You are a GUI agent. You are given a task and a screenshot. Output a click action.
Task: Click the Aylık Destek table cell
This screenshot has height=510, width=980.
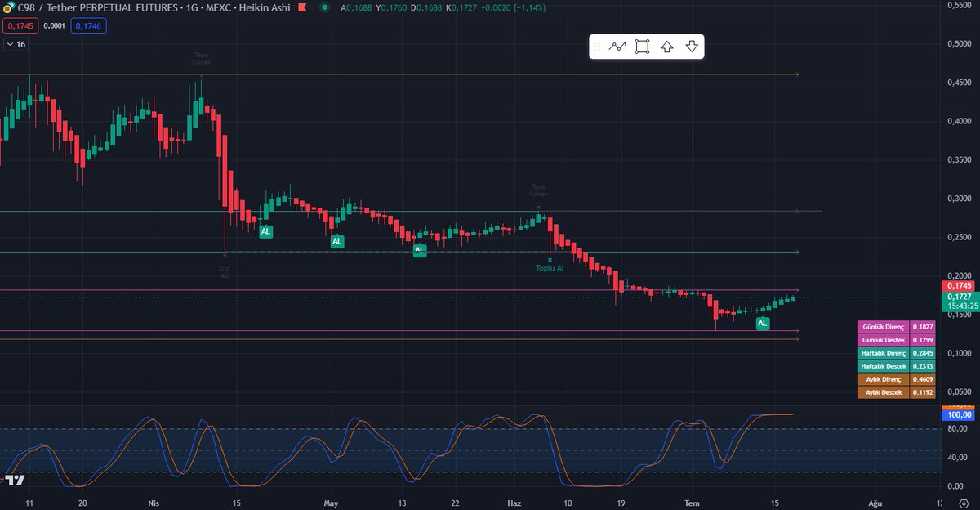pyautogui.click(x=884, y=392)
